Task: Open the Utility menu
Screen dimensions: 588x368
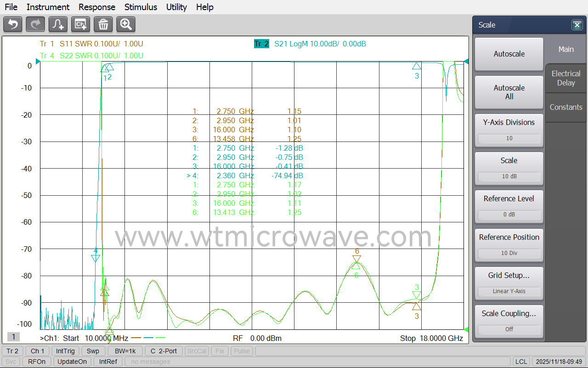Action: (x=176, y=7)
